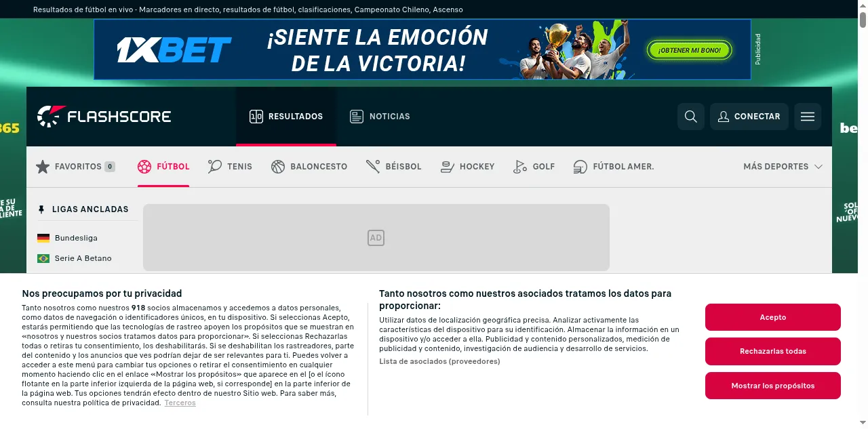Select the Fútbol sport tab
Screen dimensions: 868x429
point(163,167)
